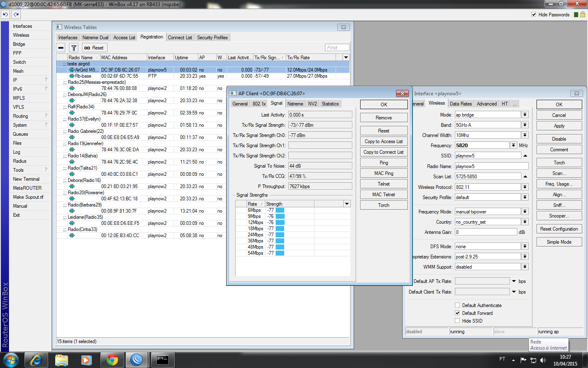Close the Wireless Tables window
The height and width of the screenshot is (368, 588).
343,27
